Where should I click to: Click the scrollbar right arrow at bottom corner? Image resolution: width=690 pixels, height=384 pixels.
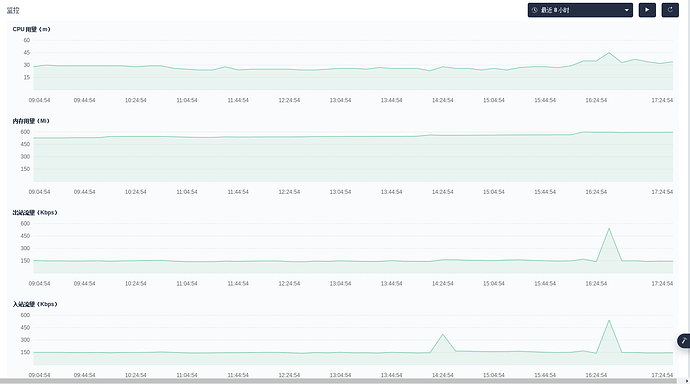pyautogui.click(x=686, y=381)
